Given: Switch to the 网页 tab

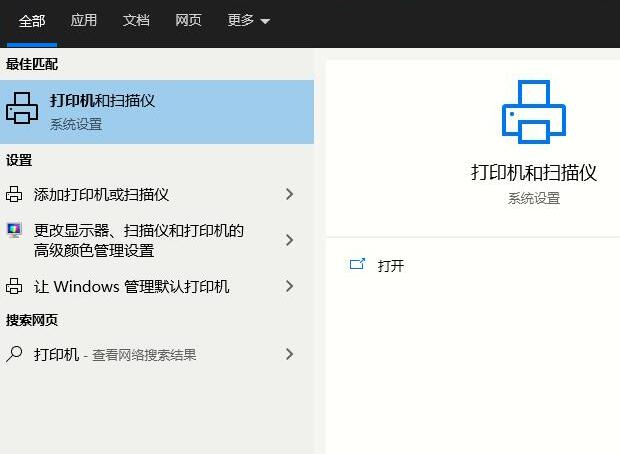Looking at the screenshot, I should tap(188, 20).
